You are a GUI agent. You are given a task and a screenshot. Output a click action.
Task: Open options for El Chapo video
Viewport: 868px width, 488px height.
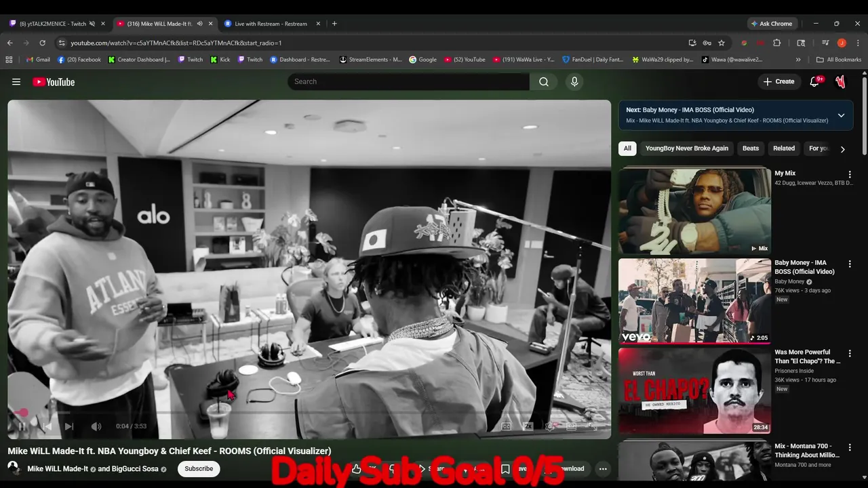click(850, 353)
